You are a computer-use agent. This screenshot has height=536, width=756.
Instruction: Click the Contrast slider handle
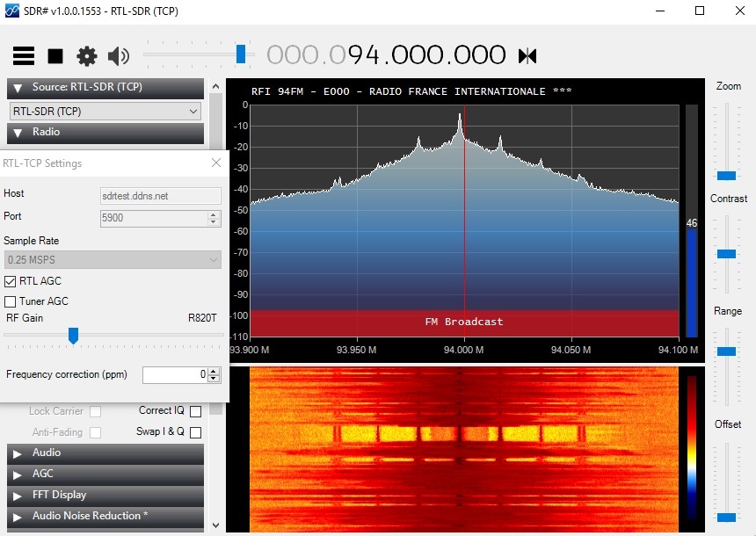tap(726, 254)
